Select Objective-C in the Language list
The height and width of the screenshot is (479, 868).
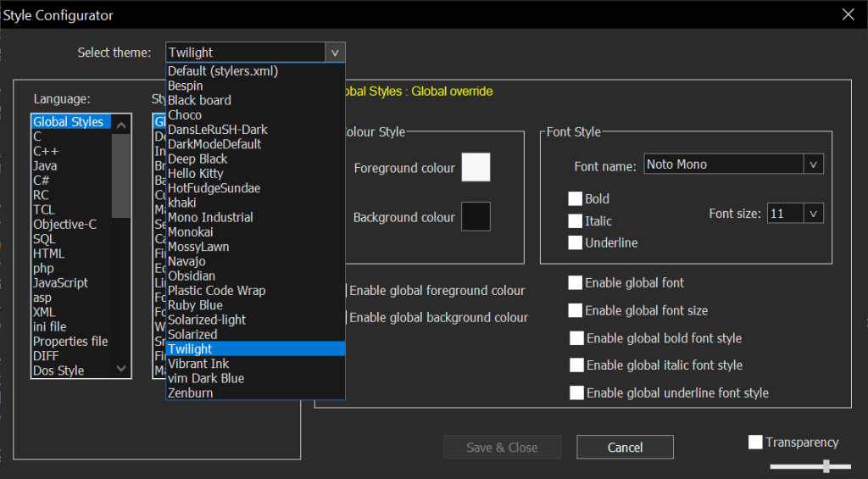pyautogui.click(x=64, y=224)
